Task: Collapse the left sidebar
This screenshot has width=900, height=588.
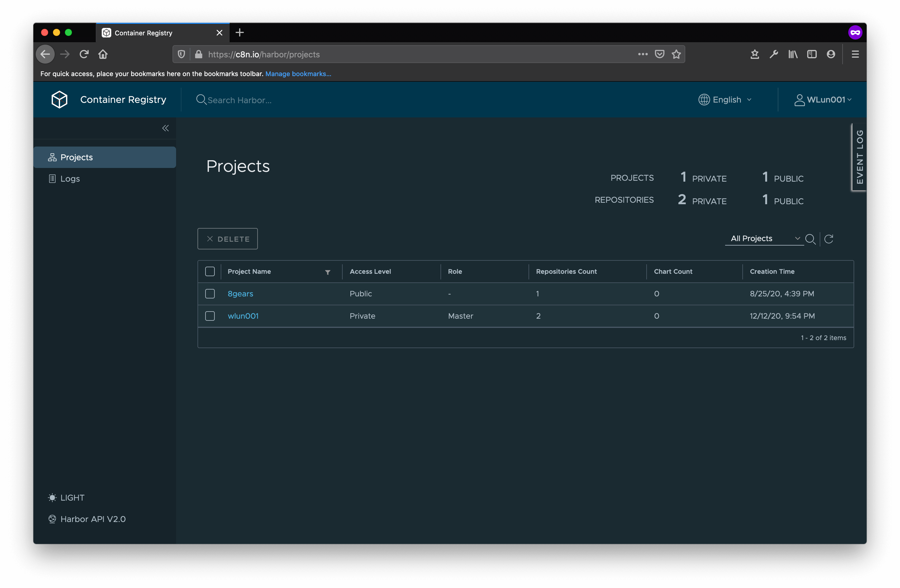Action: point(165,128)
